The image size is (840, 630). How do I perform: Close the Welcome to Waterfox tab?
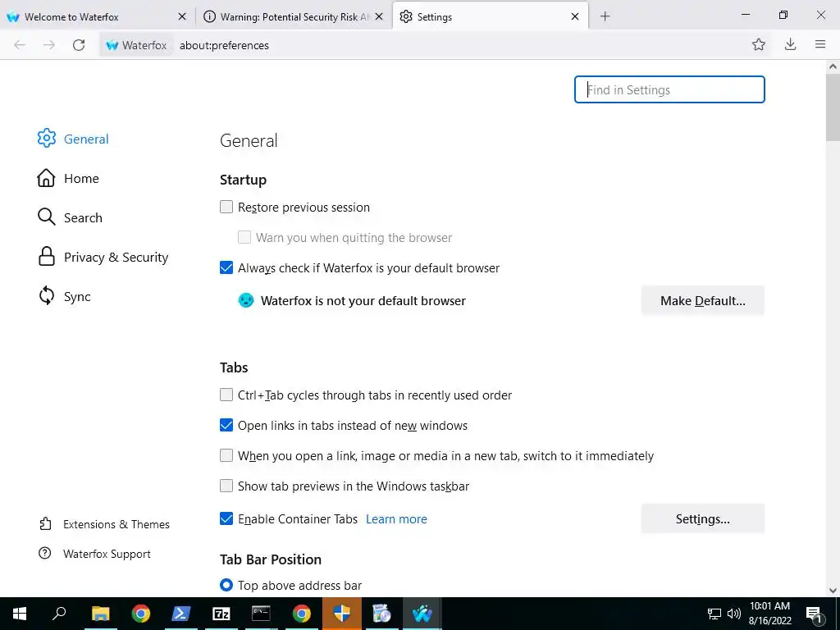pyautogui.click(x=182, y=16)
